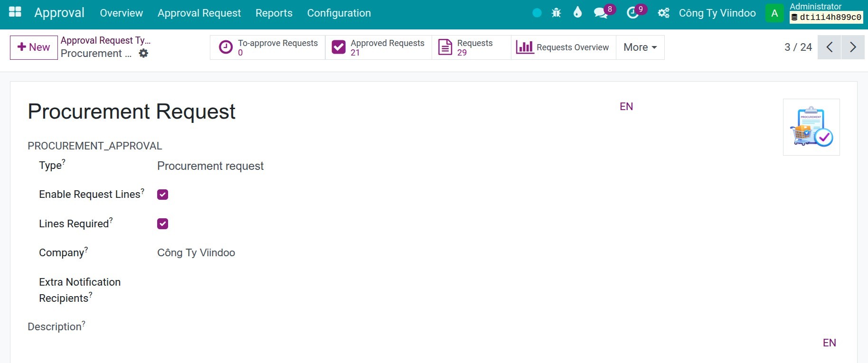This screenshot has height=363, width=868.
Task: Expand the More dropdown button
Action: (x=640, y=47)
